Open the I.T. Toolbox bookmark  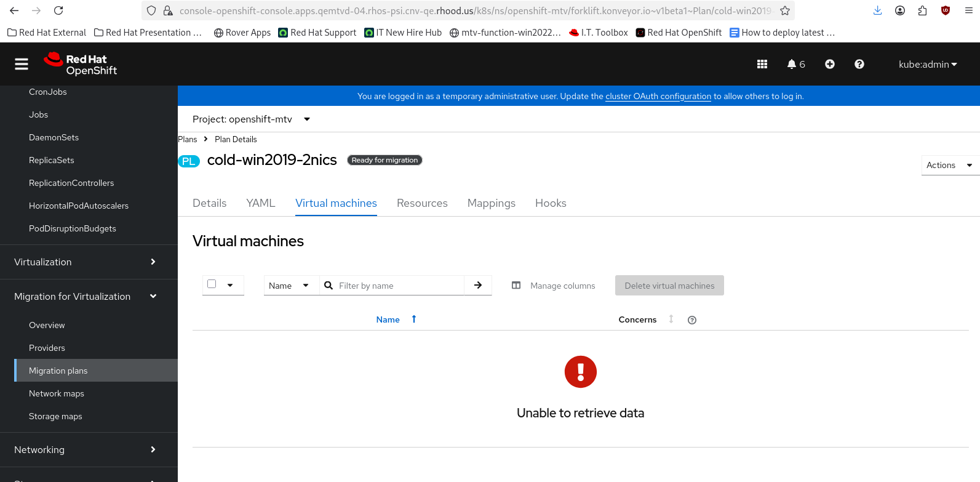(599, 33)
